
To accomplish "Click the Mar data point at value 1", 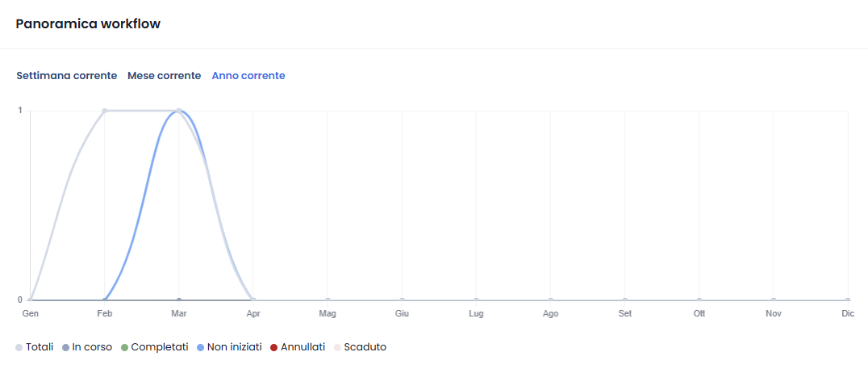I will click(179, 111).
